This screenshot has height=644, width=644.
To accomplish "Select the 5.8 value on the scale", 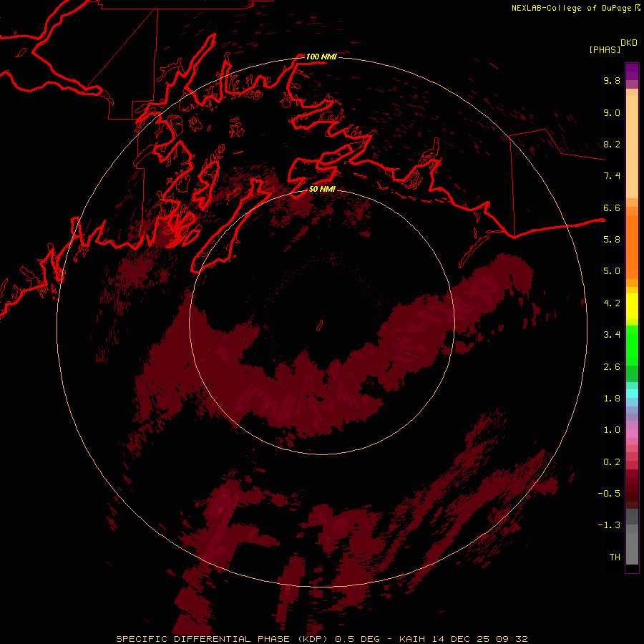I will pos(612,239).
